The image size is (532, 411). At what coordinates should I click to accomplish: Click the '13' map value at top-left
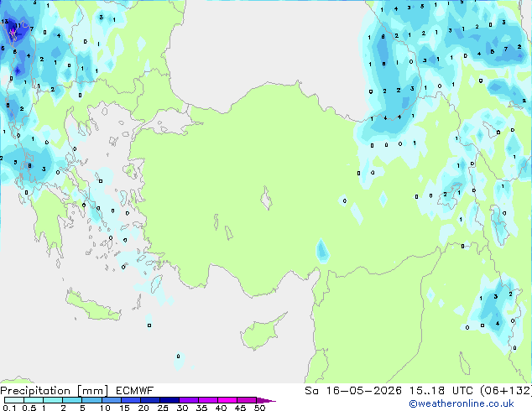(x=5, y=21)
